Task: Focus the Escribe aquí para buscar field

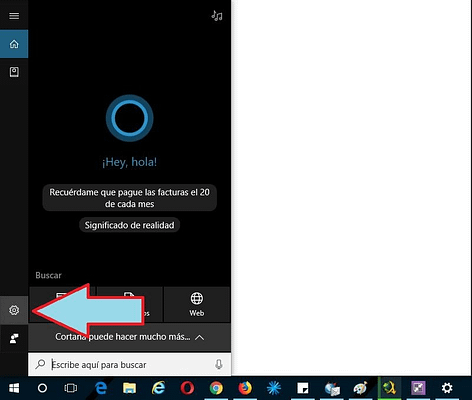Action: tap(130, 365)
